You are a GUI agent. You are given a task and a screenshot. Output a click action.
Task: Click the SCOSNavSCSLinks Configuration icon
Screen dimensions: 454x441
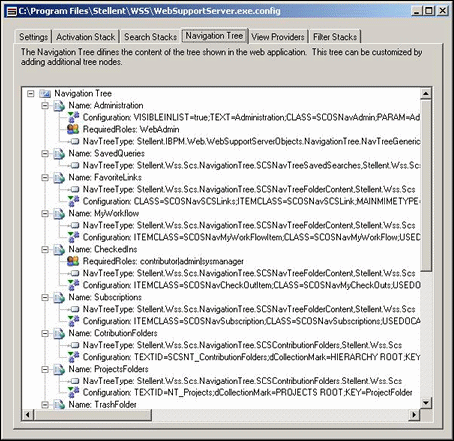(x=73, y=201)
